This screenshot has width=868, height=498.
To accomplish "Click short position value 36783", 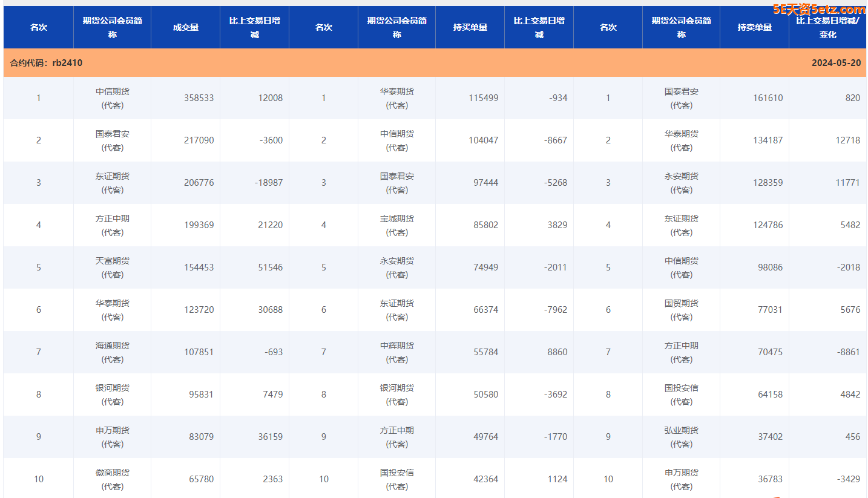I will click(771, 479).
